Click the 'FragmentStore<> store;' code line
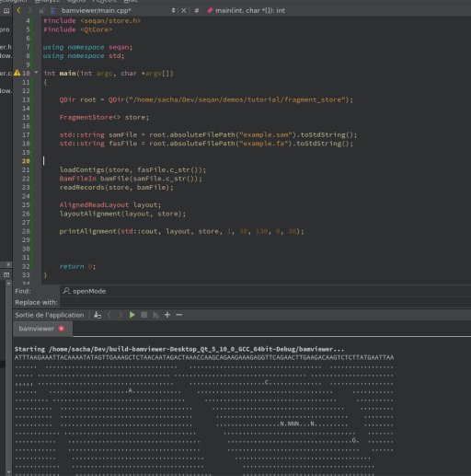 pos(104,117)
